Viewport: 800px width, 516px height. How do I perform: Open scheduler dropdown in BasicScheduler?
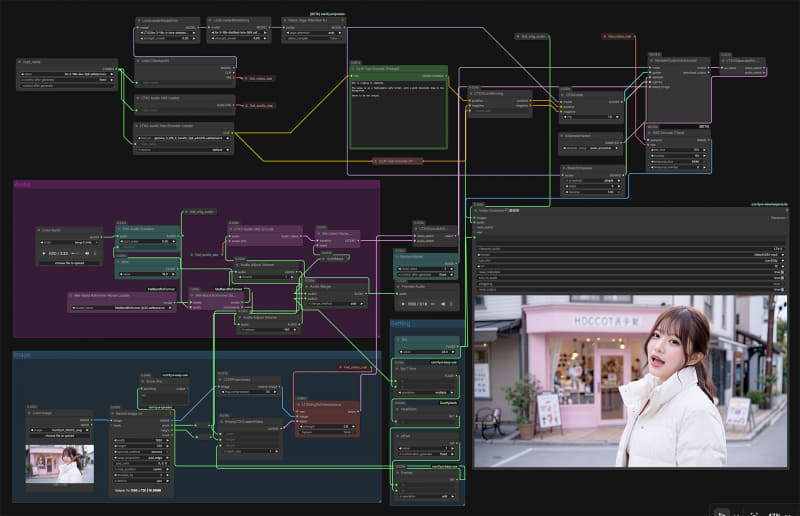(x=592, y=180)
